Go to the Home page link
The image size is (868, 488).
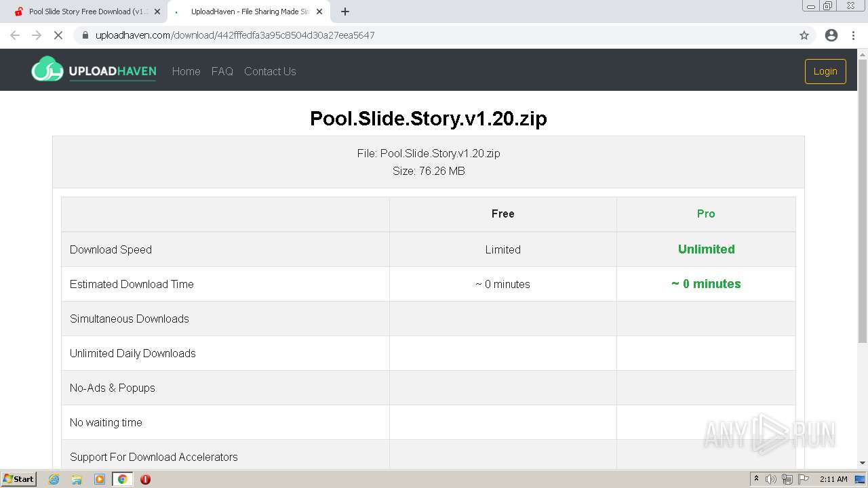pos(186,71)
